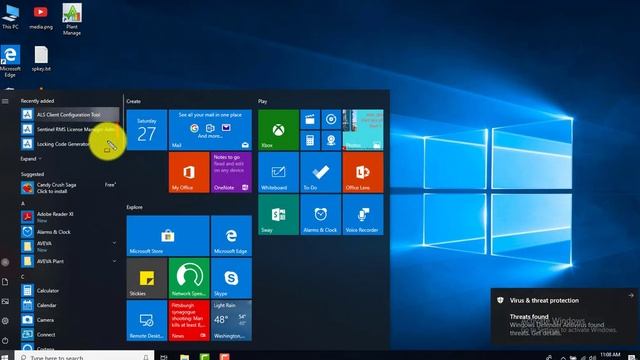Launch the My Office tile
640x360 pixels.
pos(189,172)
